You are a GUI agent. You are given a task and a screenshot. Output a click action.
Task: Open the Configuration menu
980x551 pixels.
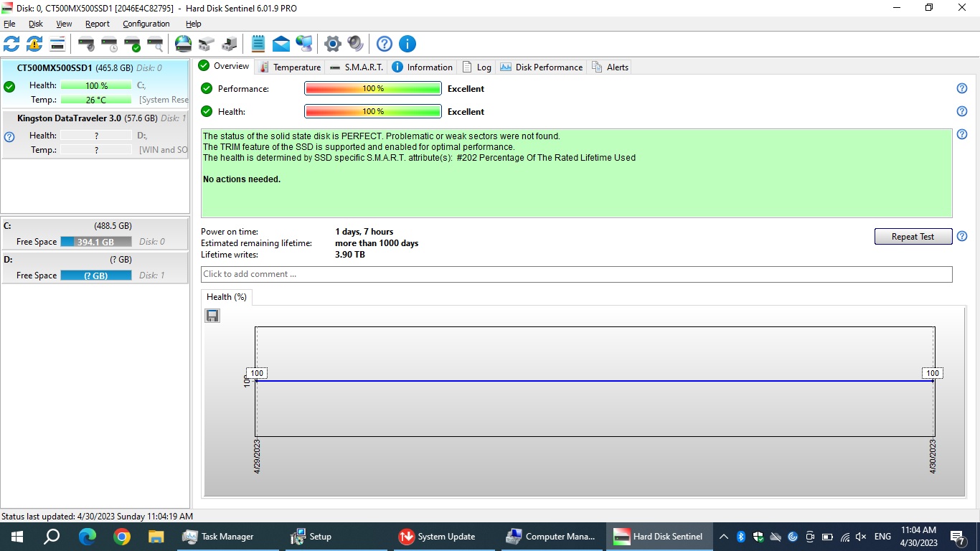coord(146,24)
